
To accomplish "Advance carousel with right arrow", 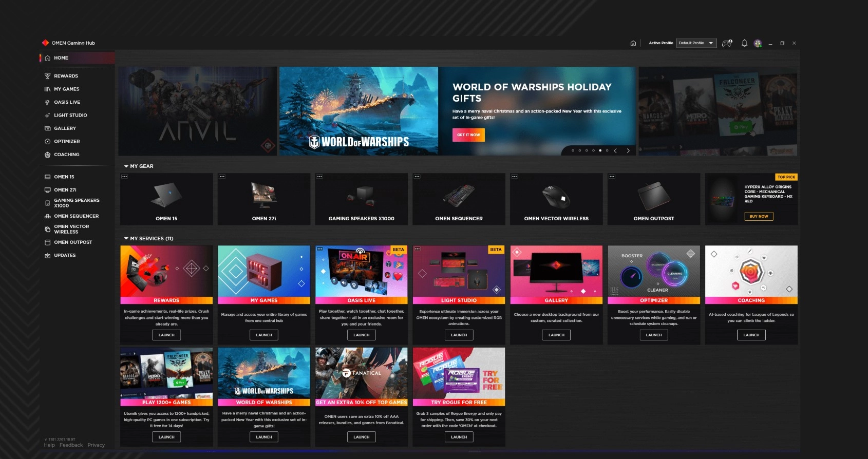I will (628, 150).
